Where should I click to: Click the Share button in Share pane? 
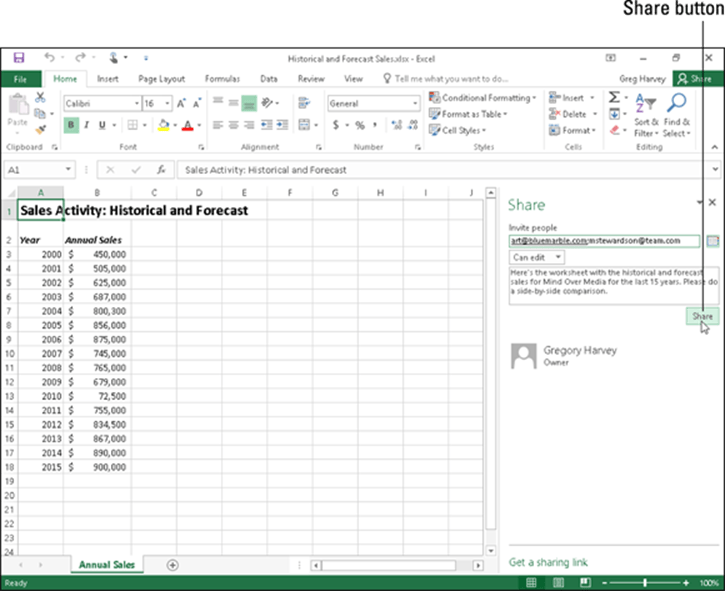[702, 316]
